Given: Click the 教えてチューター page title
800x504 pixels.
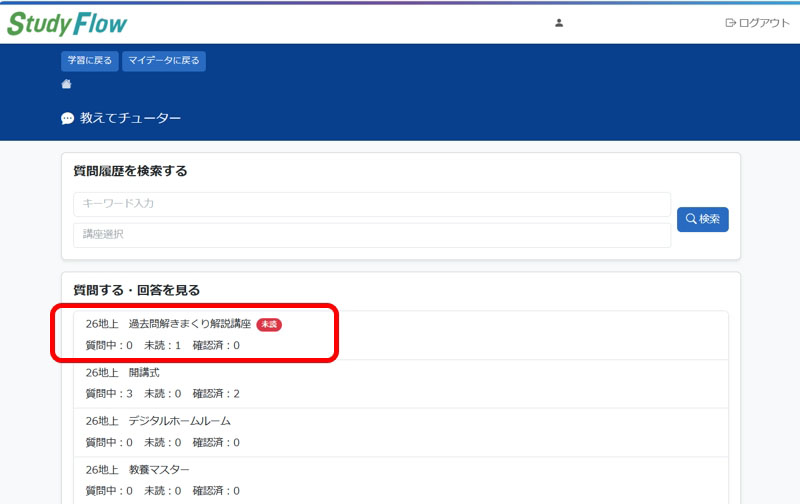Looking at the screenshot, I should [x=130, y=118].
